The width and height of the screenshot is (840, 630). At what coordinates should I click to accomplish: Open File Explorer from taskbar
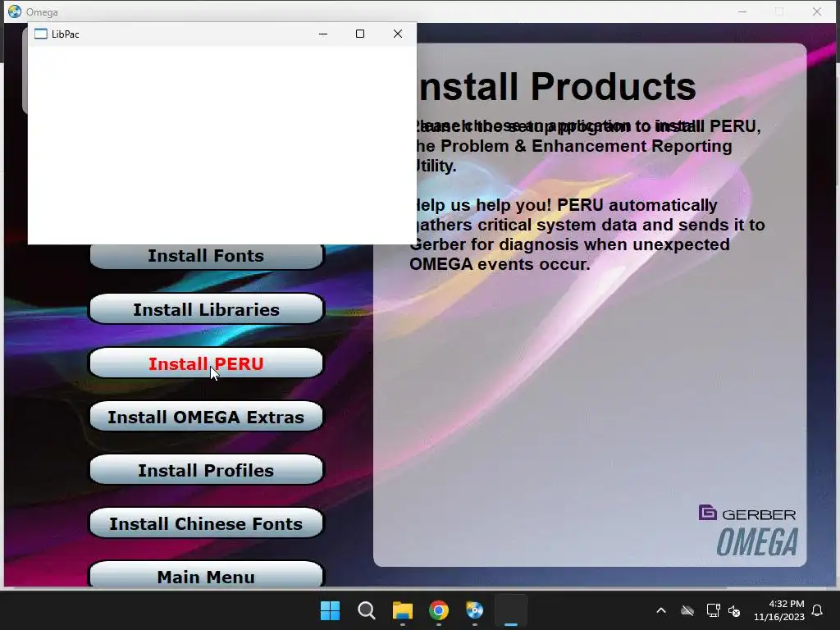pyautogui.click(x=402, y=610)
